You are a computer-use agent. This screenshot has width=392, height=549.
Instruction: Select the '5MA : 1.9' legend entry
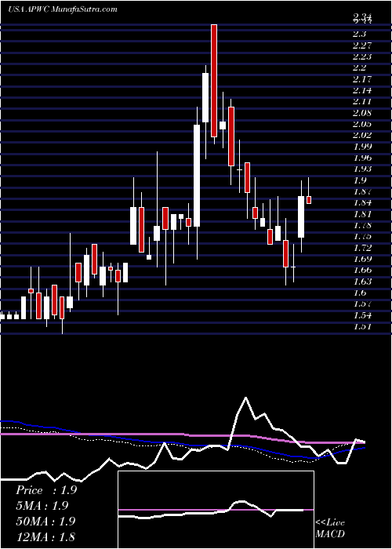tap(42, 506)
